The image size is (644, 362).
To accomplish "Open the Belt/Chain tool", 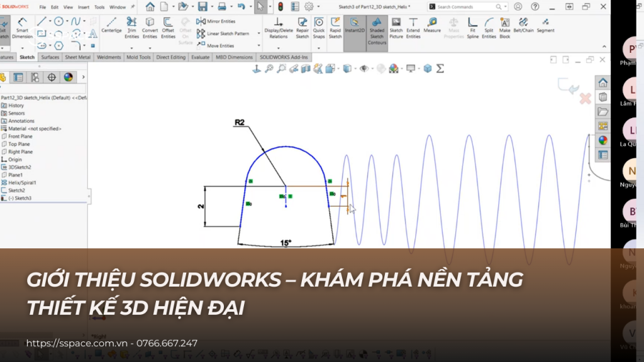I will [524, 25].
